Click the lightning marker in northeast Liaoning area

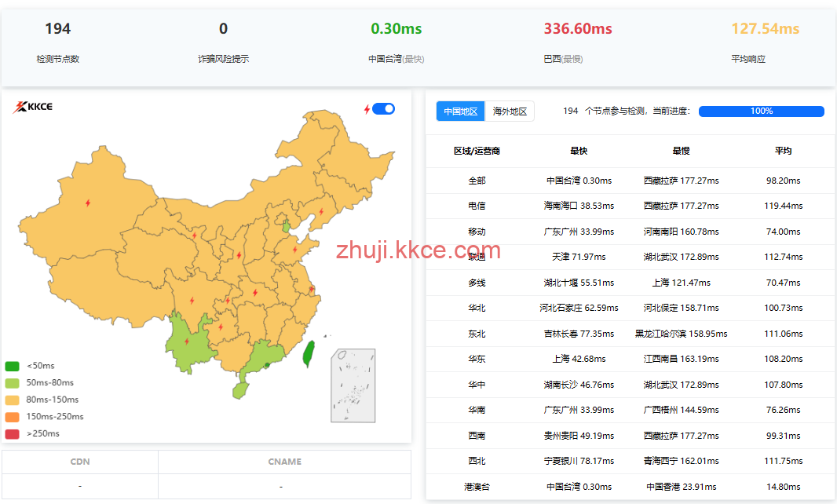320,211
